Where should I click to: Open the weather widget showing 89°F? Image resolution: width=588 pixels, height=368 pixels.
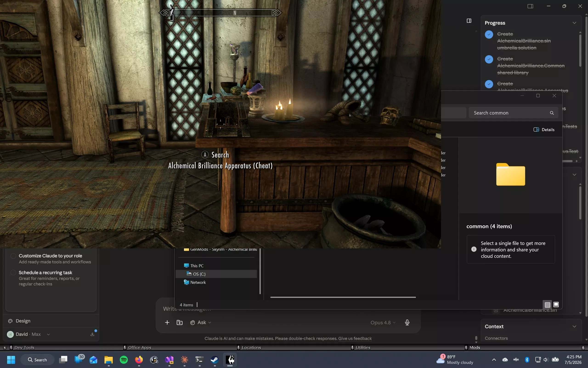point(455,359)
